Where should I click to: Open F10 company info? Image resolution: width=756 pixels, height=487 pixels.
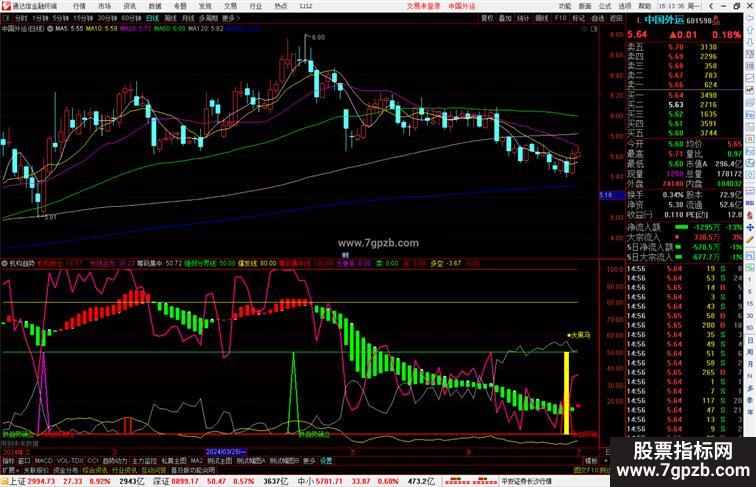coord(560,18)
